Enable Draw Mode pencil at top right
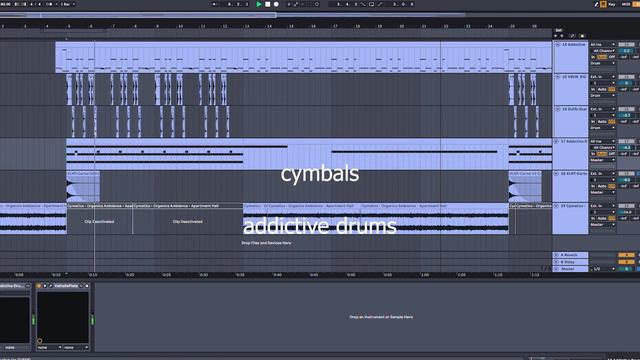 point(596,4)
